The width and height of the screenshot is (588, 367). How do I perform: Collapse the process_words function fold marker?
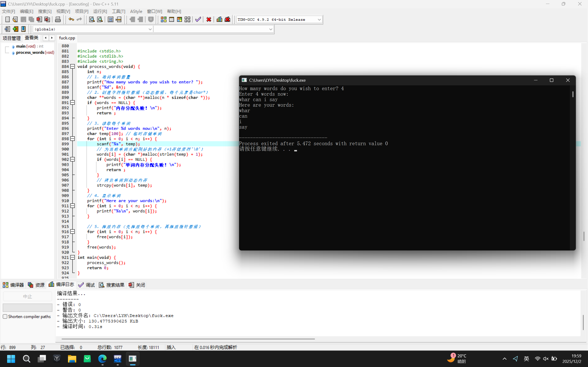pyautogui.click(x=72, y=66)
